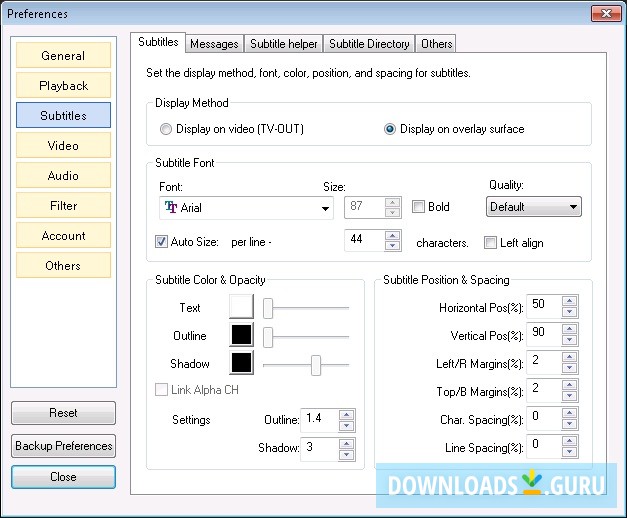Increase Vertical Pos with up arrow
Viewport: 627px width, 518px height.
pyautogui.click(x=569, y=329)
